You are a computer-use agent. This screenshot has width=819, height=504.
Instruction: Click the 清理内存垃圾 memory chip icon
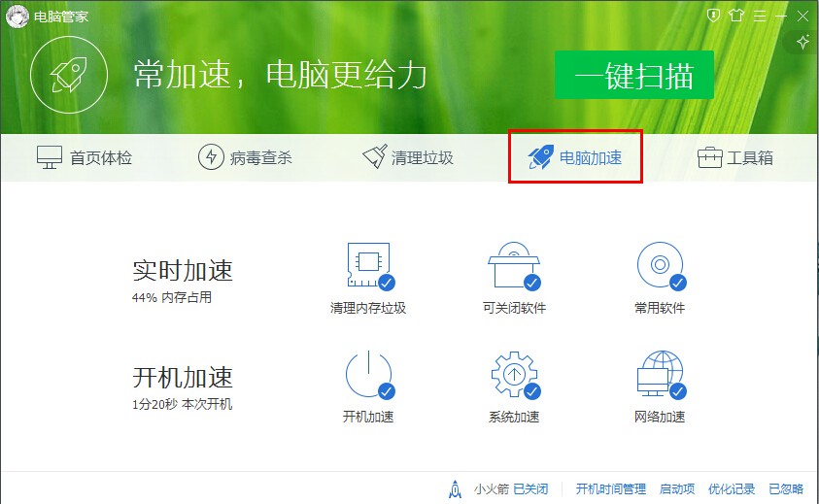(368, 266)
